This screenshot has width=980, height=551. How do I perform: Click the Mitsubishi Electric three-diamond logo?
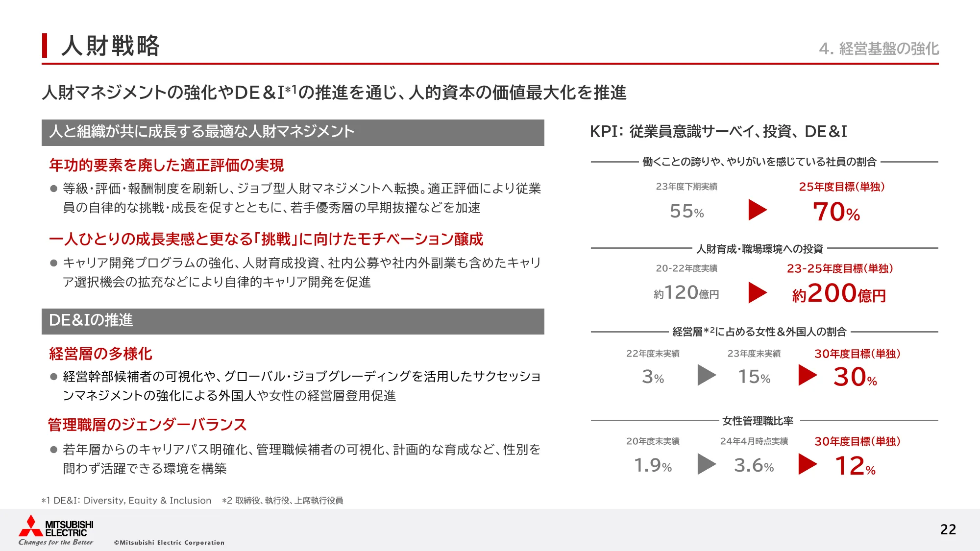click(x=31, y=525)
